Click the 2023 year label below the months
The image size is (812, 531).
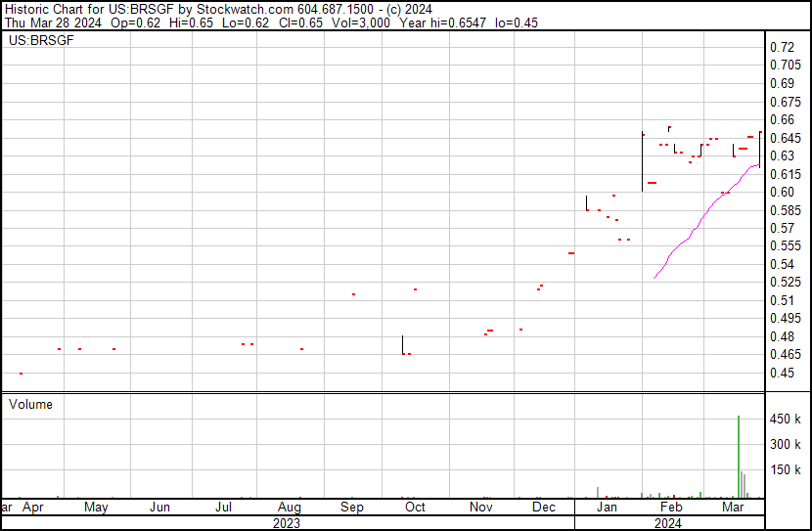(x=286, y=523)
